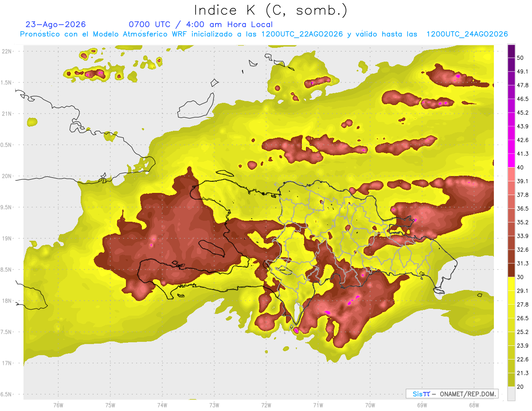Click colorbar value "37.8"
The image size is (532, 411).
click(523, 195)
